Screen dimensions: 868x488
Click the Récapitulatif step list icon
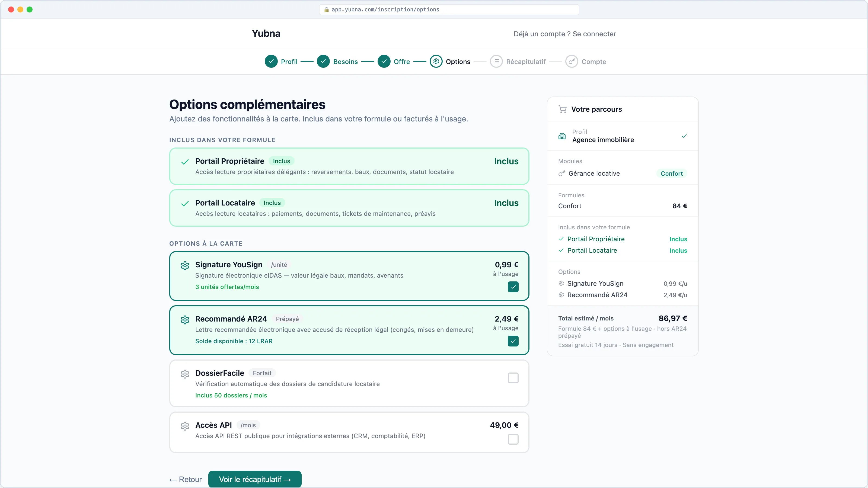496,62
